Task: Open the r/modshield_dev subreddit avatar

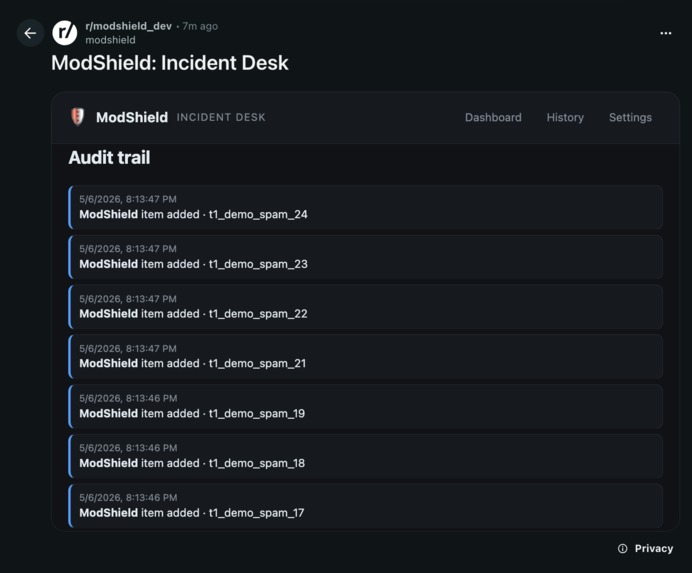Action: [x=65, y=33]
